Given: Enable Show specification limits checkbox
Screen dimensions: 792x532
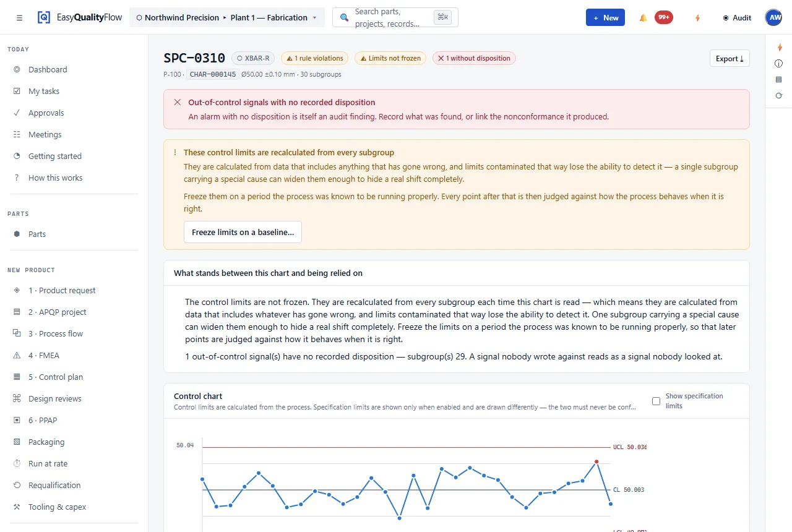Looking at the screenshot, I should (x=656, y=401).
